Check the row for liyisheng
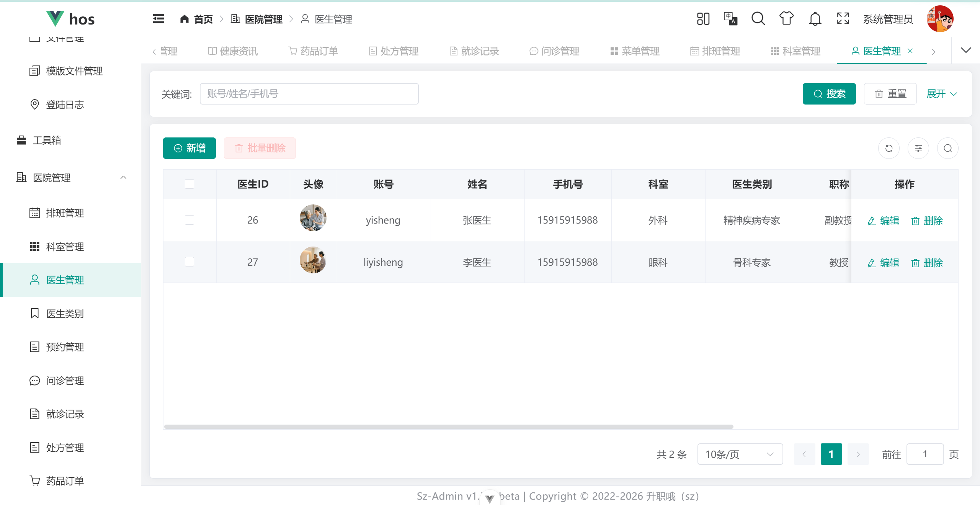This screenshot has height=505, width=980. click(189, 262)
